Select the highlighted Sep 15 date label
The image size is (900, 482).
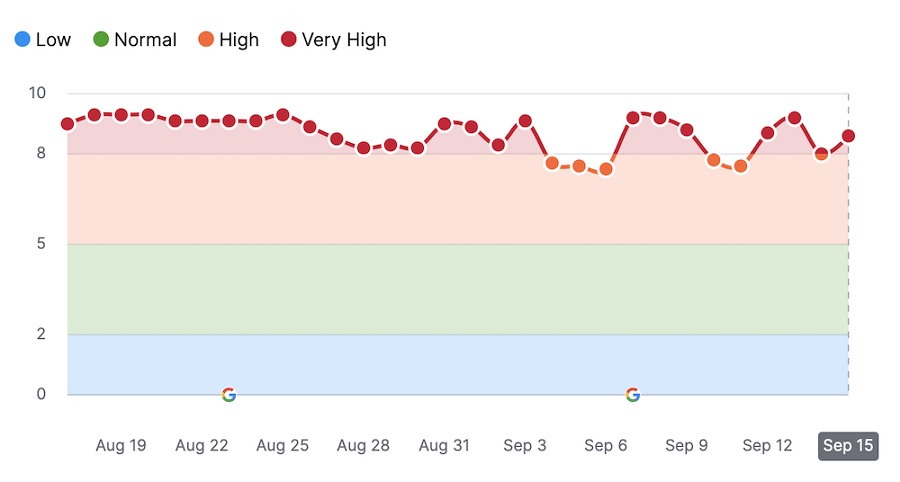[x=848, y=446]
